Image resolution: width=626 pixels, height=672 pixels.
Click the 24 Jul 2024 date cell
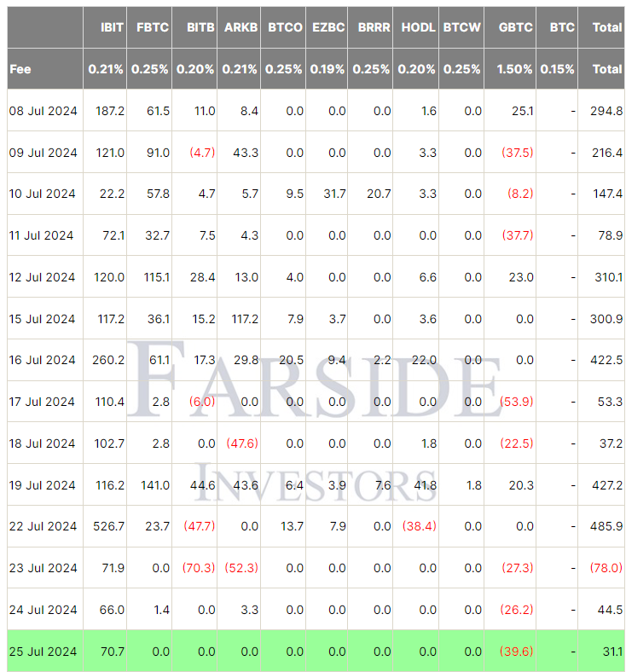tap(43, 610)
